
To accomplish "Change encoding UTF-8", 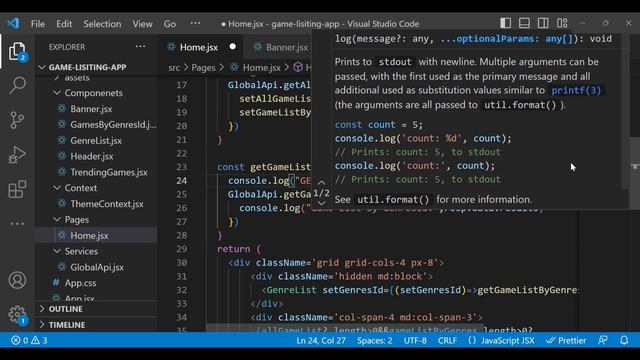I will pos(415,340).
